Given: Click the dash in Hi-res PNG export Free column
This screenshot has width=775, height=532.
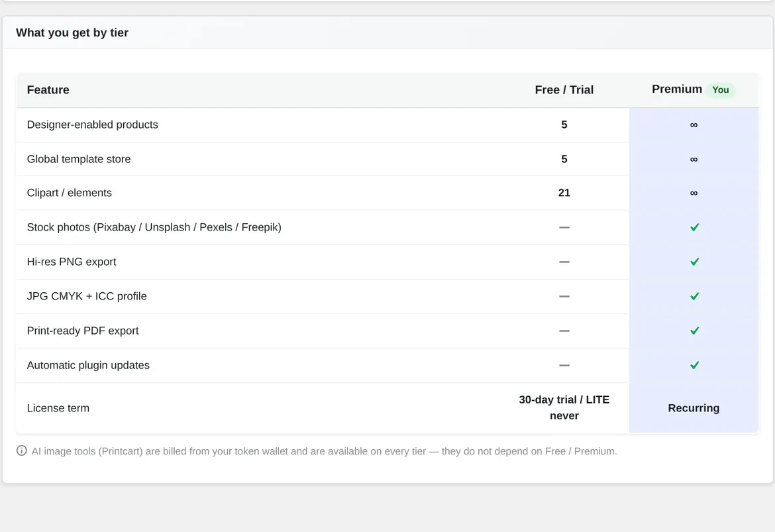Looking at the screenshot, I should click(564, 262).
